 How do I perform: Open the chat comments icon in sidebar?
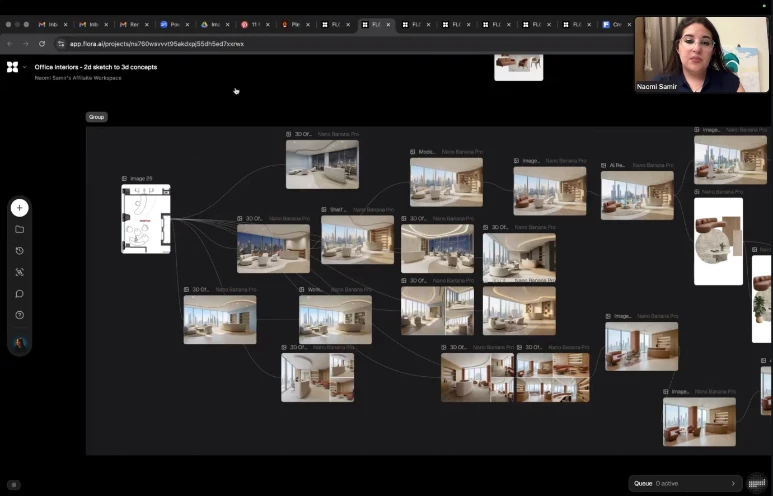[19, 294]
